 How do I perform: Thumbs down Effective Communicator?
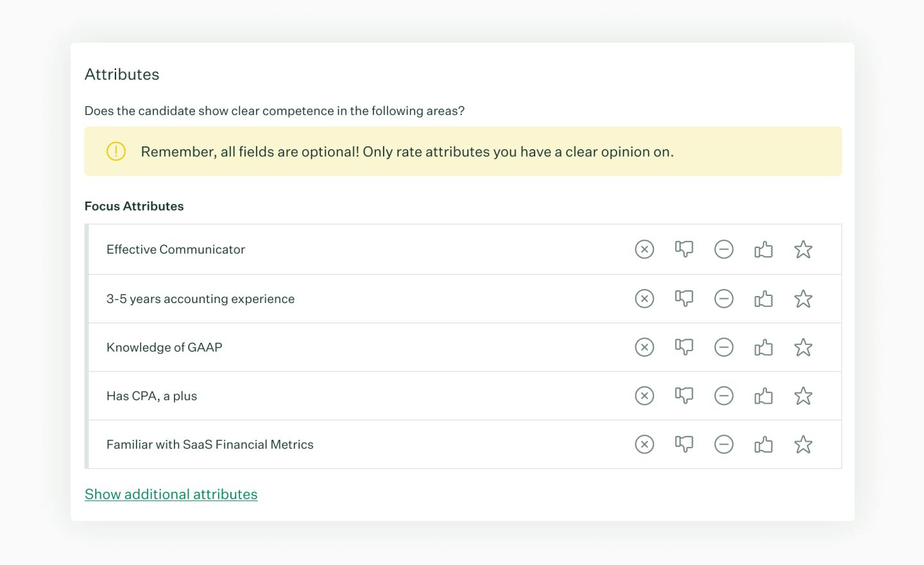coord(684,249)
